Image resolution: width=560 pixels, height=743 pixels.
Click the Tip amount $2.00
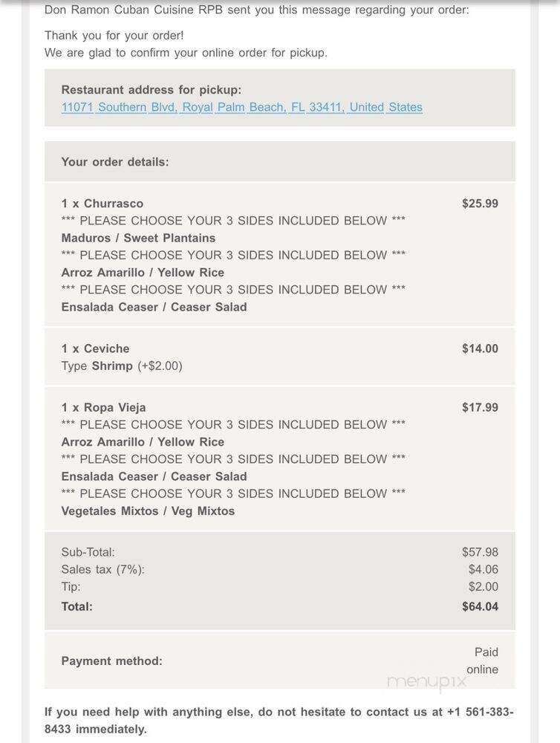coord(483,586)
